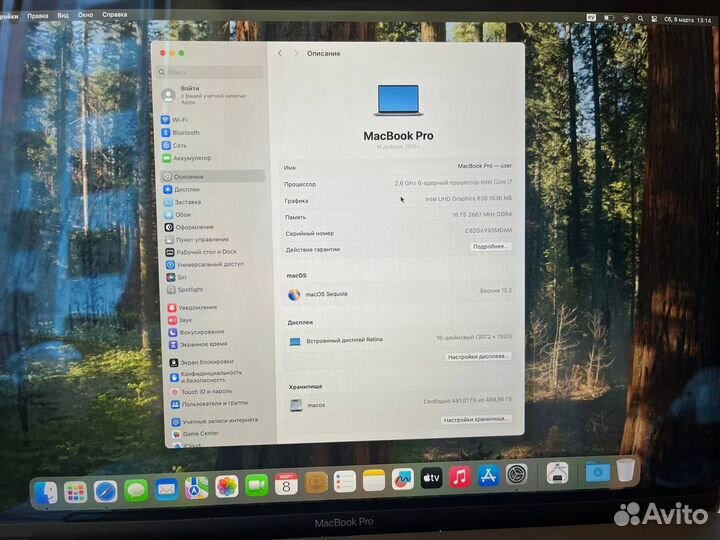
Task: Open Пользователи и группы settings
Action: (210, 404)
